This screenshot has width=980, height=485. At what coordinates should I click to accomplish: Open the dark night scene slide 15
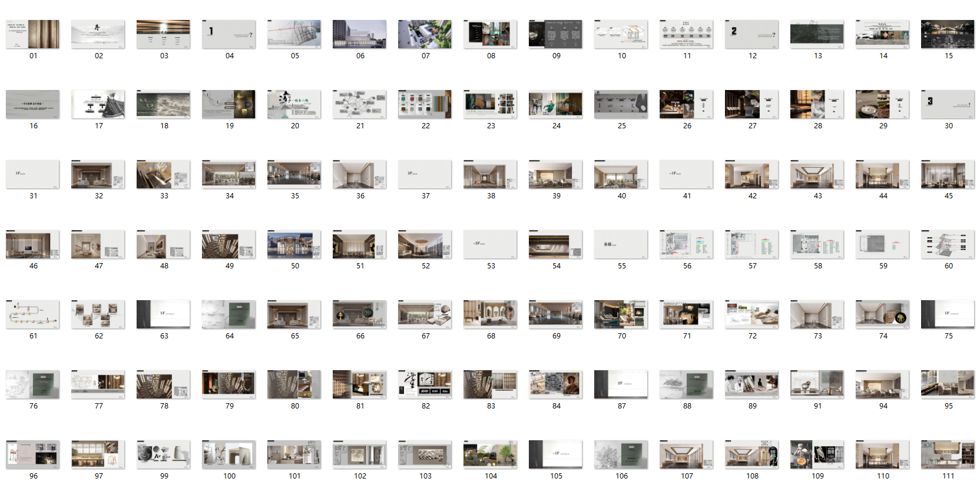coord(948,34)
